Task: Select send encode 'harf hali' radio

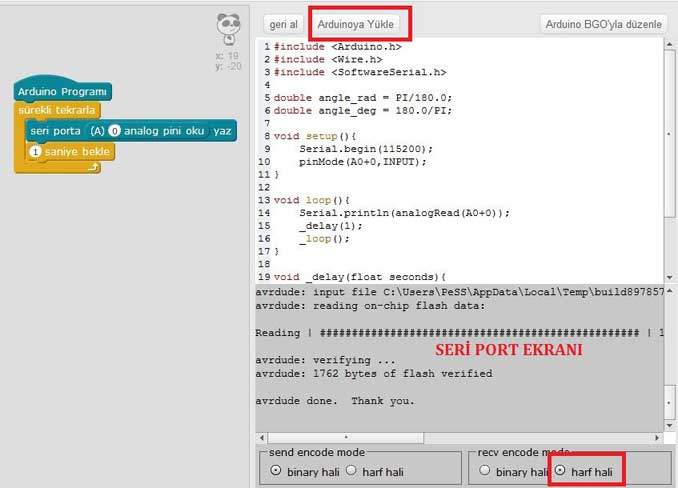Action: [351, 470]
